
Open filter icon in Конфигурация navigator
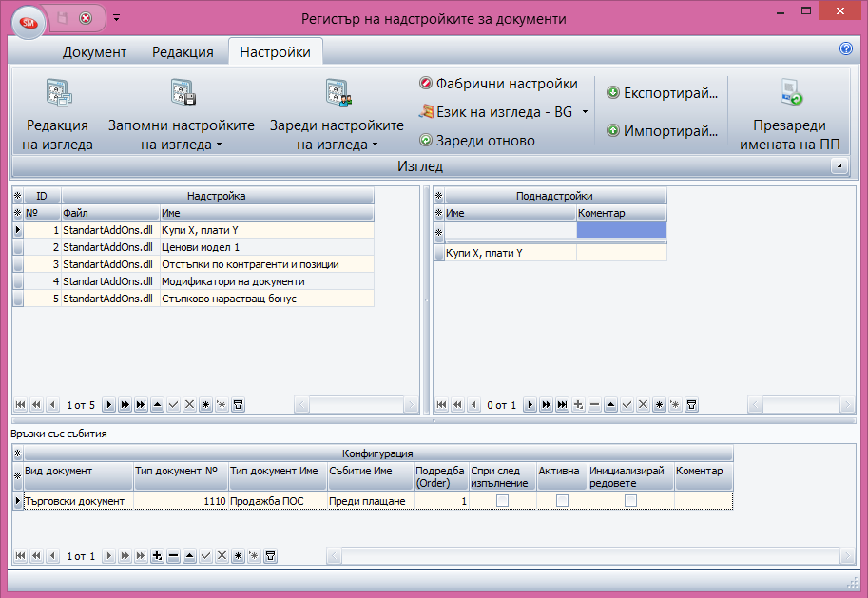270,556
